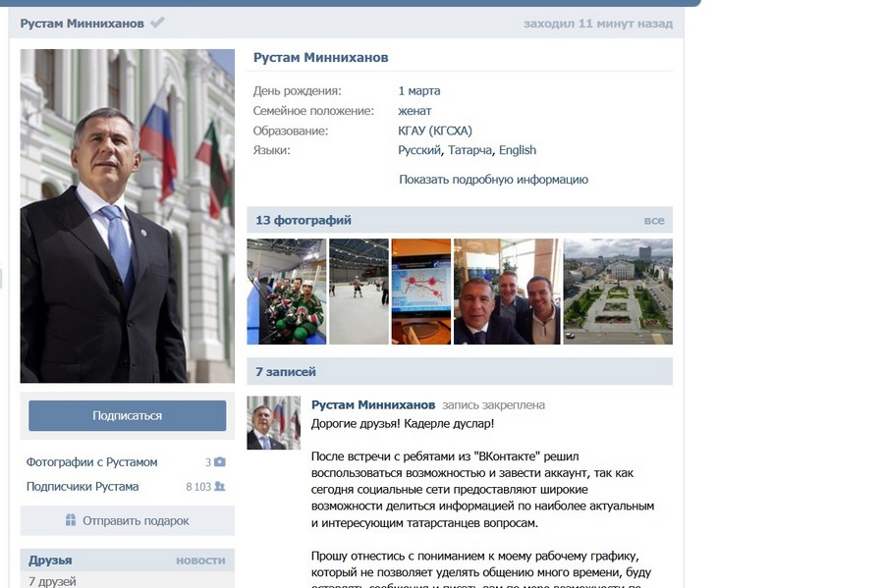Open all photos with the все link
The width and height of the screenshot is (884, 588).
653,220
